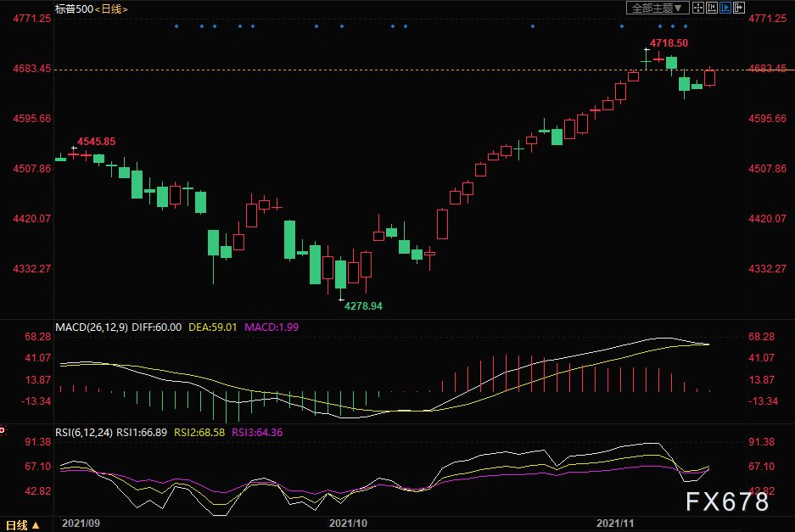Click the first blue event dot at top
Viewport: 795px width, 532px height.
pyautogui.click(x=176, y=25)
